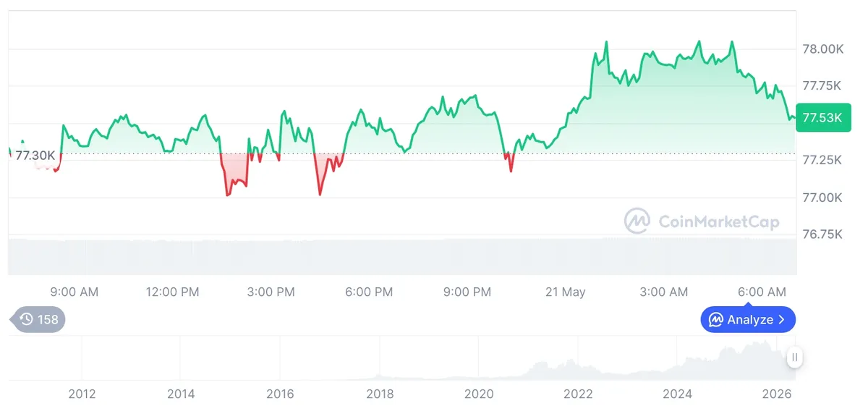868x406 pixels.
Task: Click the 77.30K opening price label
Action: pyautogui.click(x=35, y=156)
